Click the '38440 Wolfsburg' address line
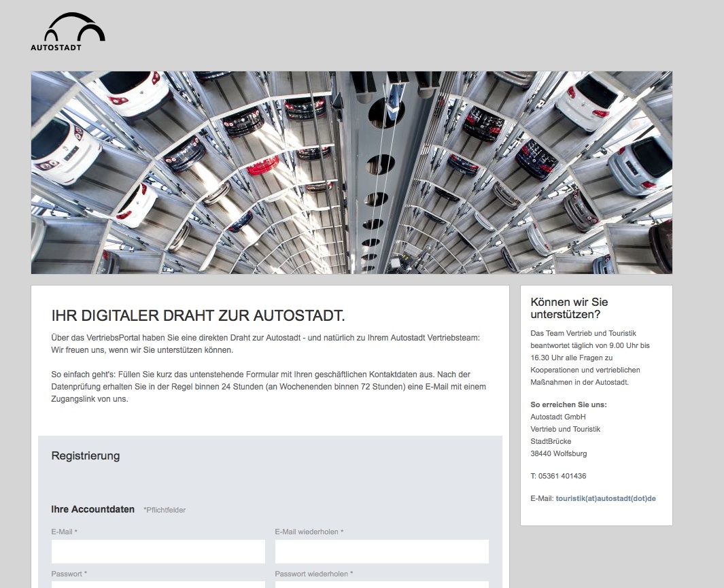724x588 pixels. coord(559,453)
